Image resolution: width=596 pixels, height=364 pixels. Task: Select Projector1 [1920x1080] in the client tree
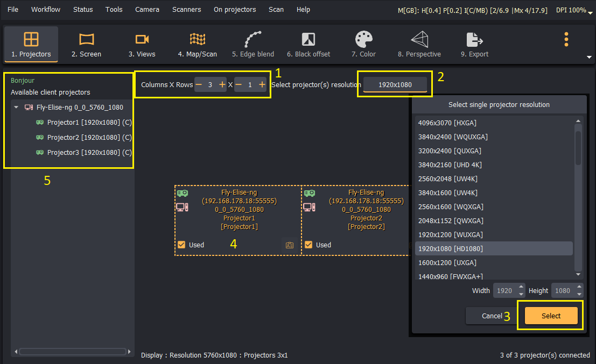pos(84,122)
